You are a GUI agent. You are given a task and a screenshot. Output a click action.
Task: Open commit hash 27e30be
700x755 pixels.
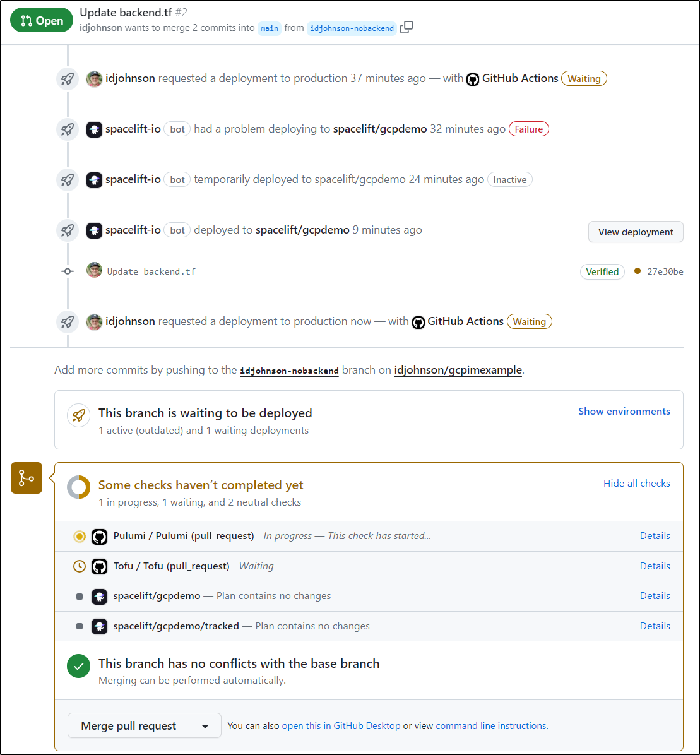pos(665,271)
